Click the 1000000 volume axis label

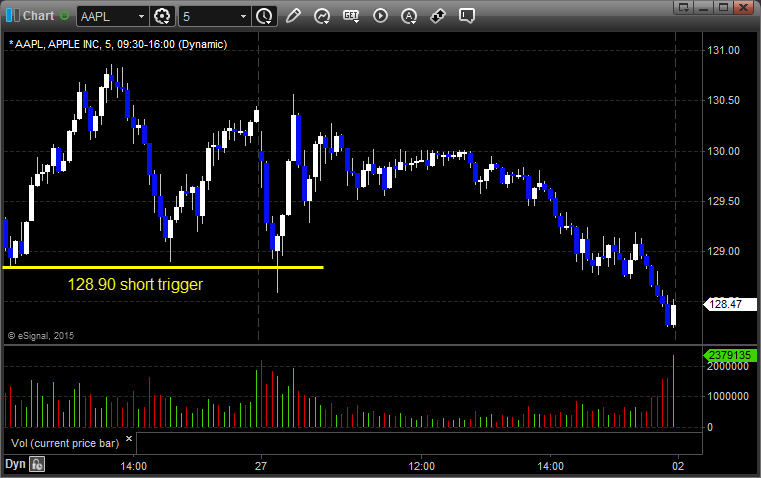click(728, 396)
